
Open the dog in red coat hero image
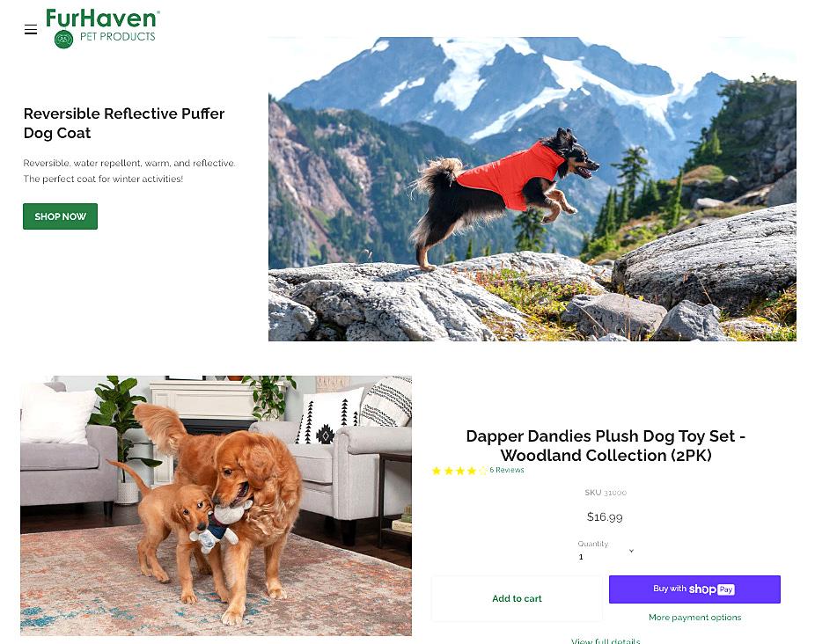(532, 188)
